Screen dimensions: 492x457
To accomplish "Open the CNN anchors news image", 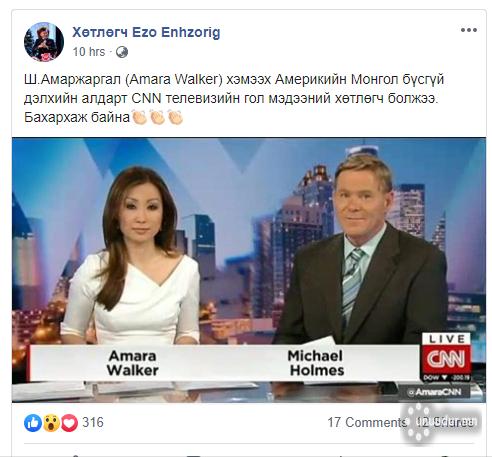I will 249,270.
